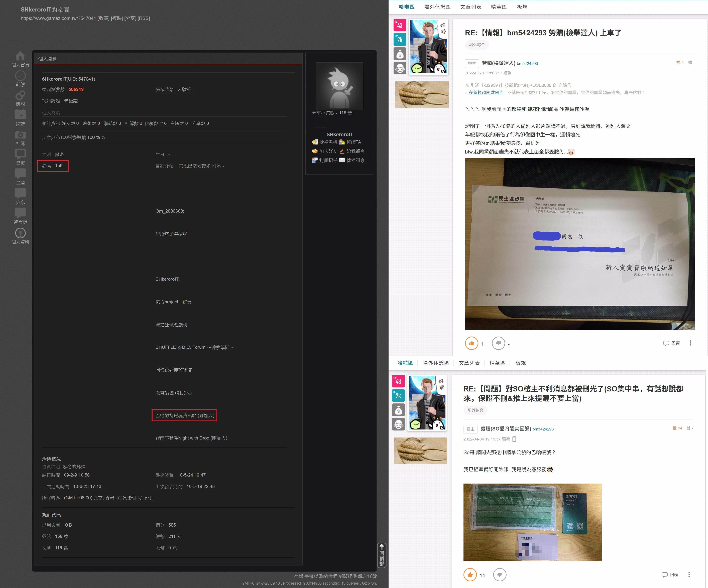
Task: Click the piggy bank icon beside top avatar
Action: click(400, 54)
